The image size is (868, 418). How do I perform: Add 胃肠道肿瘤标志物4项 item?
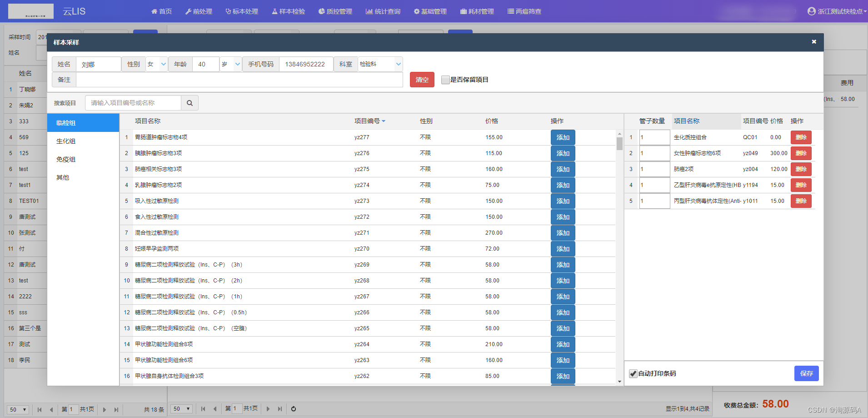coord(563,137)
